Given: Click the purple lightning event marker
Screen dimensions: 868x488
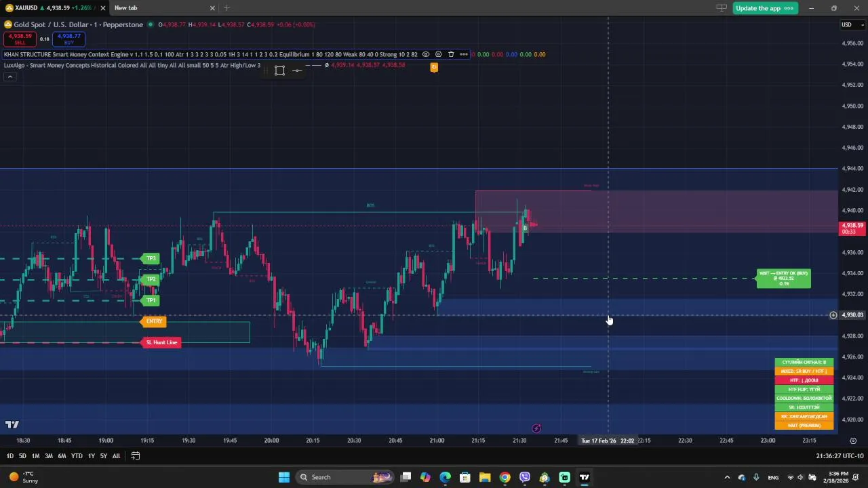Looking at the screenshot, I should pos(536,428).
